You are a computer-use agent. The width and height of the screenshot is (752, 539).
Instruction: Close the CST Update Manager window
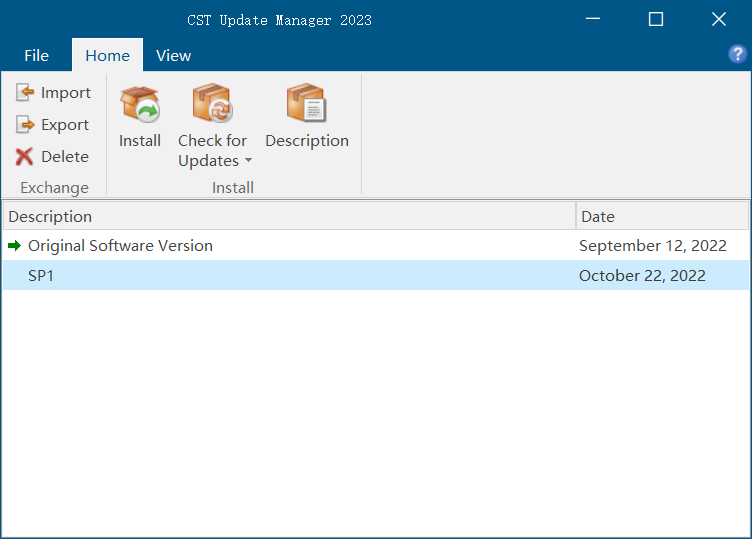pos(718,19)
